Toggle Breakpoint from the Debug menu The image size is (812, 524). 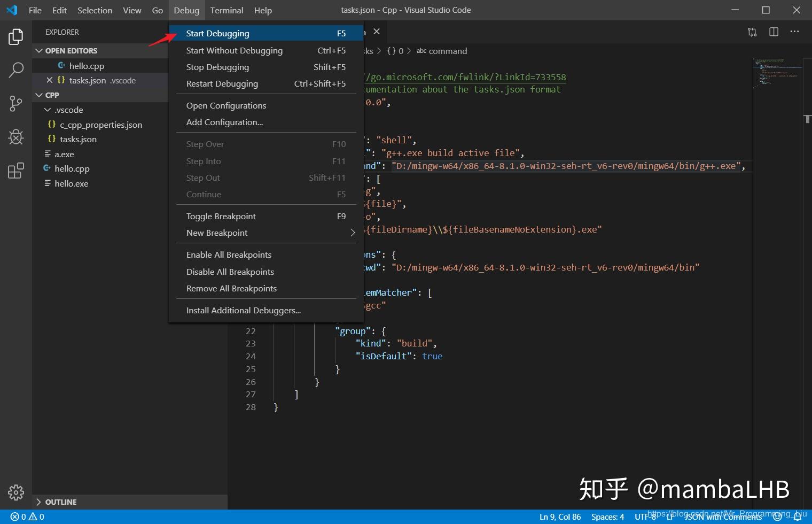(x=221, y=216)
